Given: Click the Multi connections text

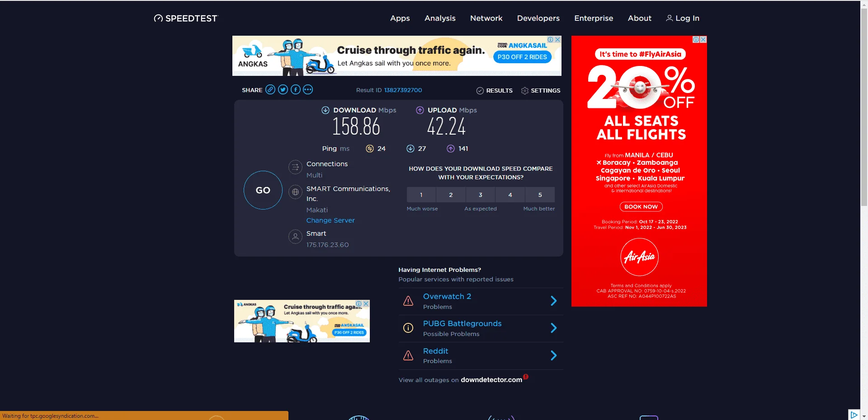Looking at the screenshot, I should pos(315,175).
